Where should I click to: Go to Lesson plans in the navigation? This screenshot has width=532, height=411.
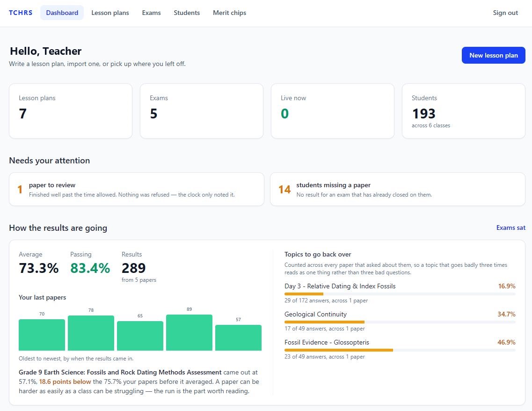point(110,13)
